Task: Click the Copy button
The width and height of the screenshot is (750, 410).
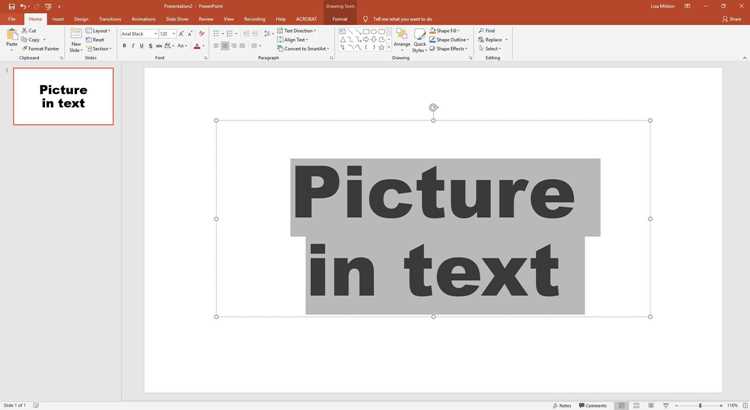Action: point(31,40)
